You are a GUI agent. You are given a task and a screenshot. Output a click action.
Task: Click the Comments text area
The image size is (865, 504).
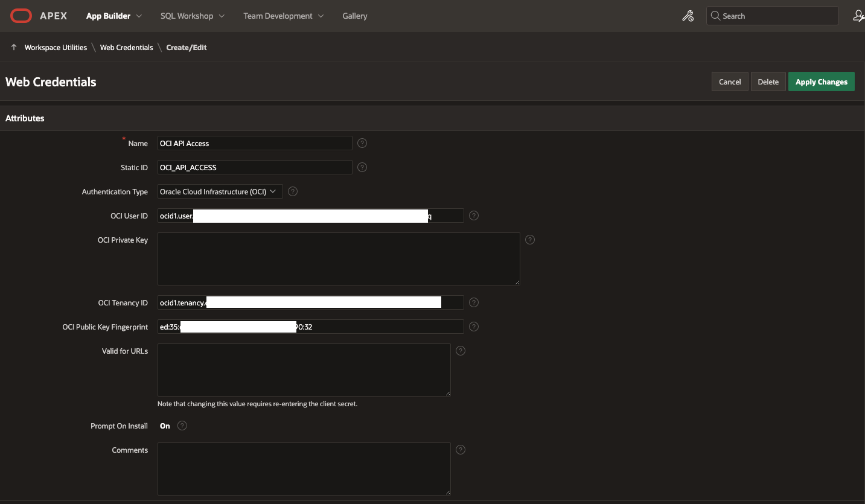pyautogui.click(x=304, y=469)
